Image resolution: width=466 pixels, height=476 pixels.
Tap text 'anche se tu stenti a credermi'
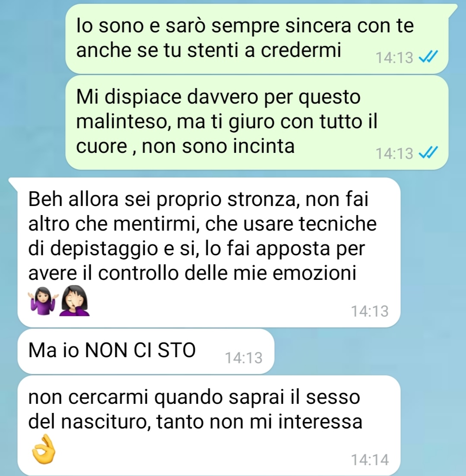coord(209,50)
